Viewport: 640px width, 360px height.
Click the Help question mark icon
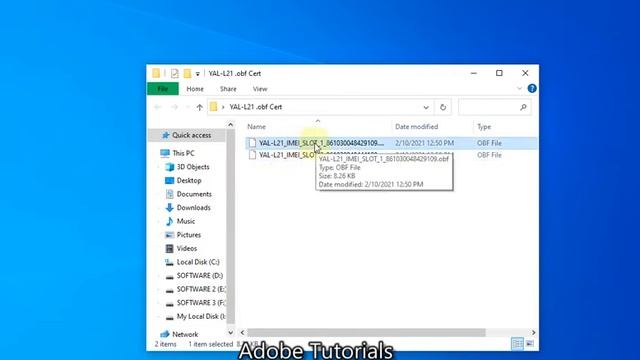532,88
